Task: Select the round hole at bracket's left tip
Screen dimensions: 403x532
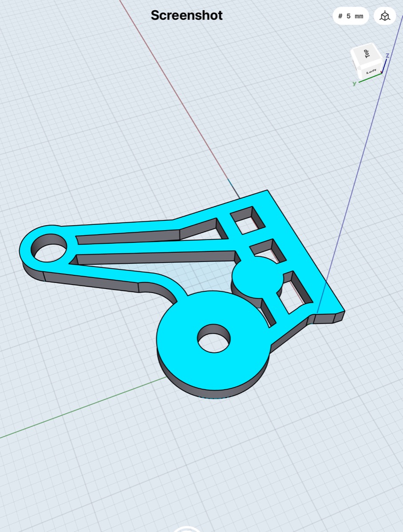Action: (x=50, y=247)
